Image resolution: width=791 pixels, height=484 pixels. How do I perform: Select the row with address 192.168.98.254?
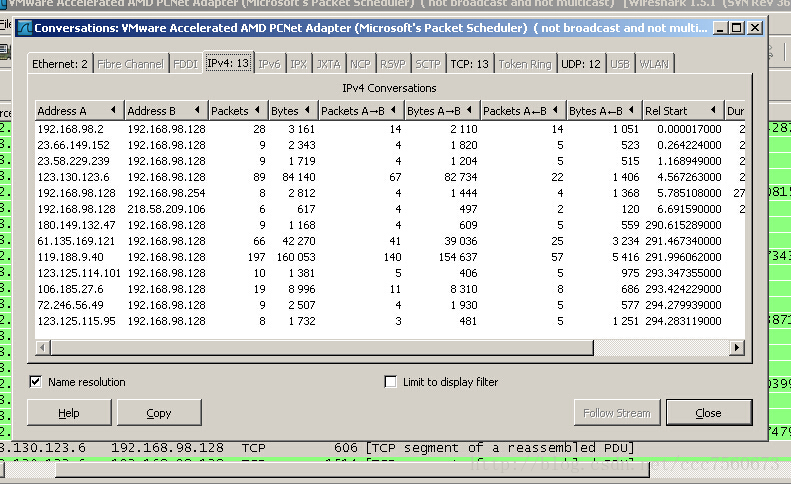[x=390, y=193]
